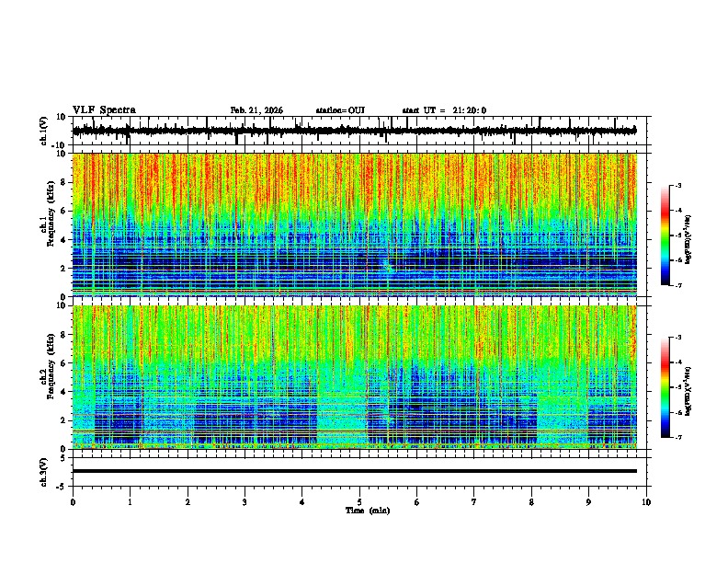Click time axis tick label '7'
Viewport: 728px width, 563px height.
coord(474,502)
